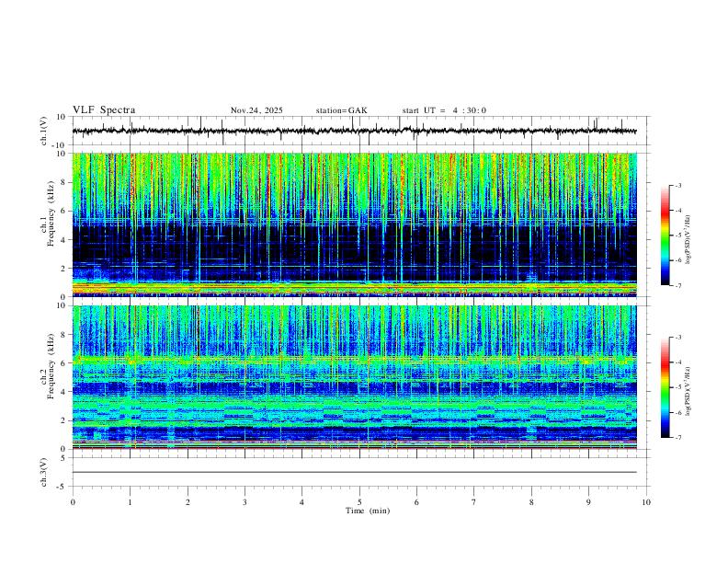
Task: Click the ch.2 colorbar log(PSD) label
Action: point(688,392)
